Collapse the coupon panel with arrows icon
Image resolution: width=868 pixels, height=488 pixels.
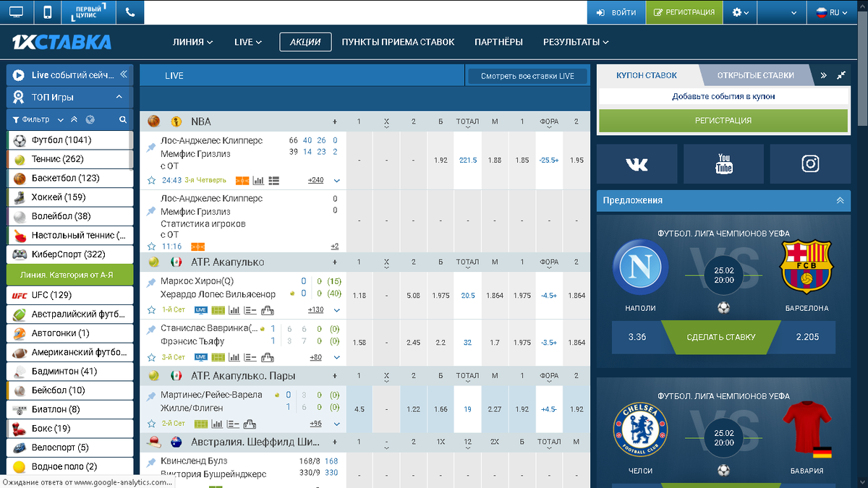coord(841,75)
